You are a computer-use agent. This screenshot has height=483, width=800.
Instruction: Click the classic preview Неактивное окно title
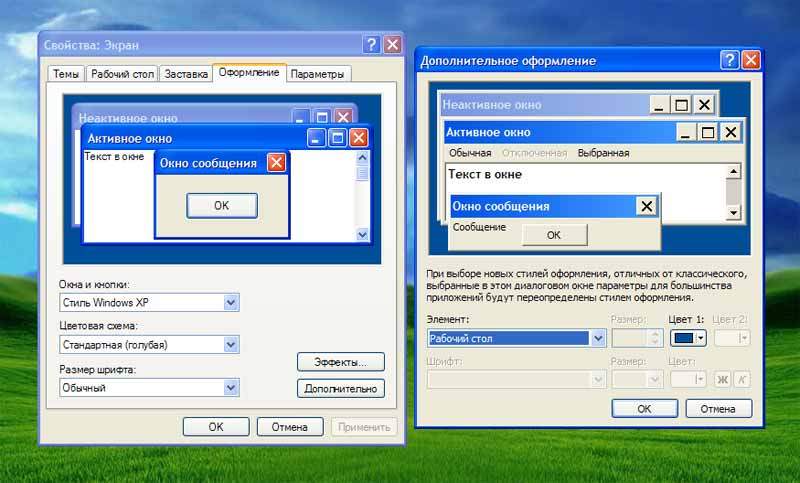pyautogui.click(x=492, y=105)
